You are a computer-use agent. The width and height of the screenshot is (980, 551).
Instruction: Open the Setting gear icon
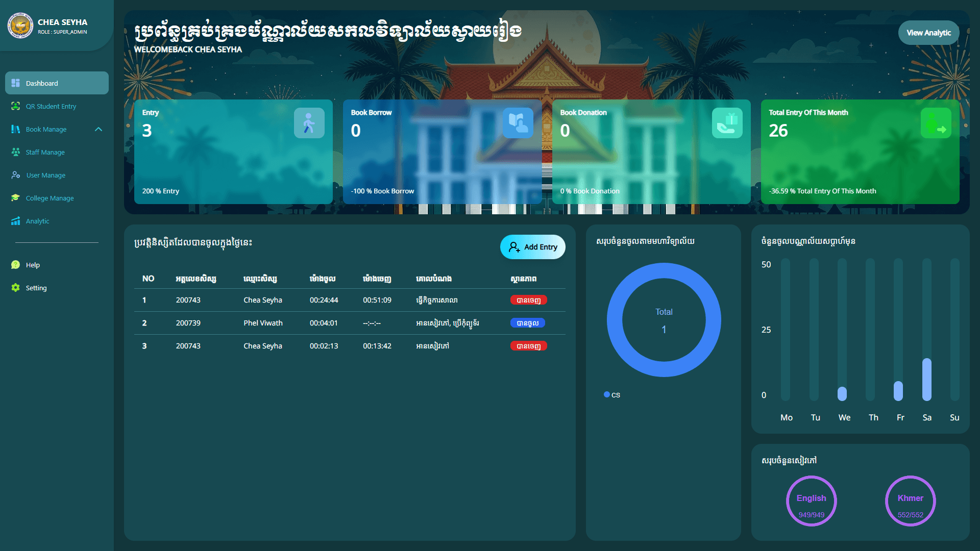tap(15, 288)
